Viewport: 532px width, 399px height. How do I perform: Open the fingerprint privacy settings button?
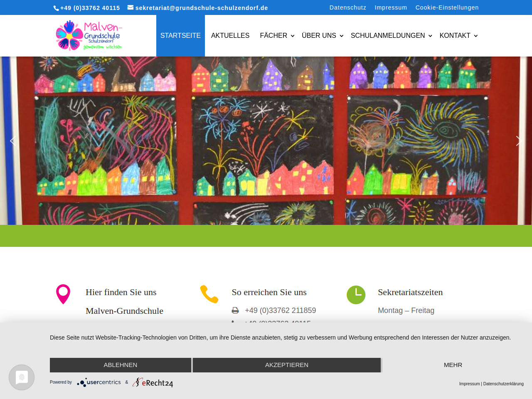click(22, 377)
